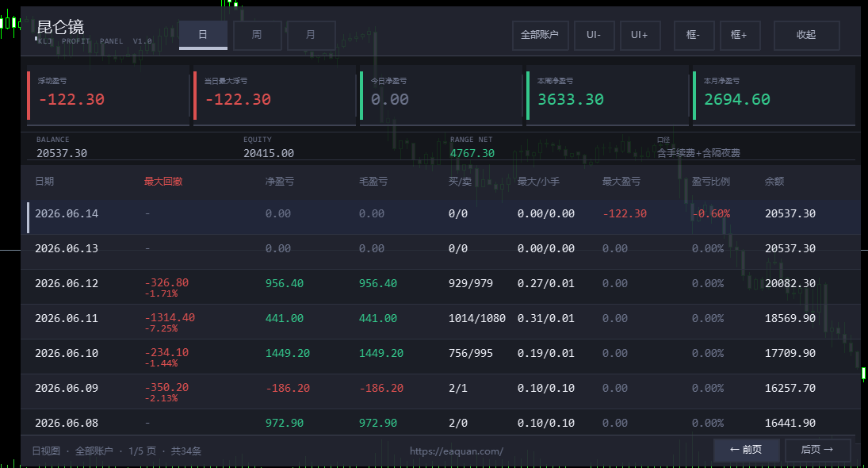Click buy/sell count 756/995
The image size is (868, 468).
coord(471,353)
